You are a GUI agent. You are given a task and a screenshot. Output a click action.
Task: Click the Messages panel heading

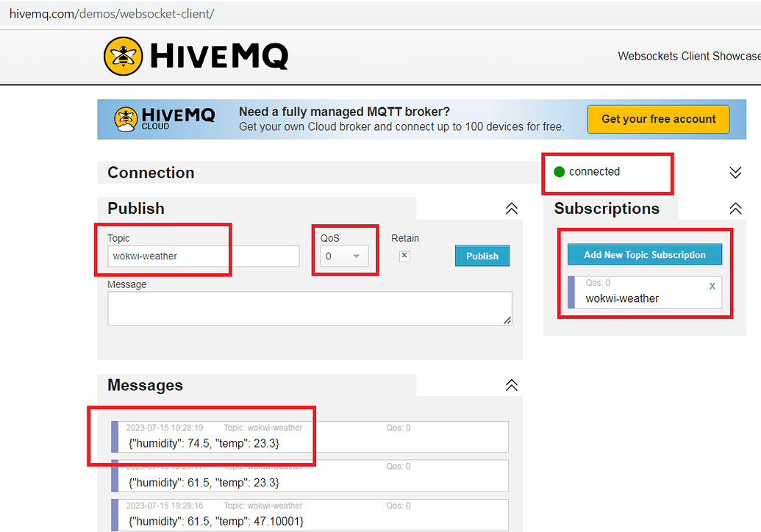(145, 385)
